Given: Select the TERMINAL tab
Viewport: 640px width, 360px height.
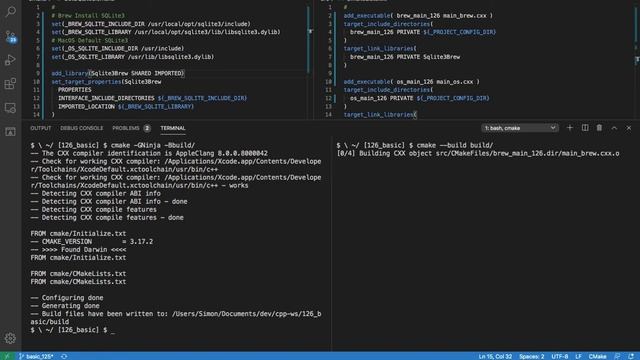Looking at the screenshot, I should (x=173, y=128).
